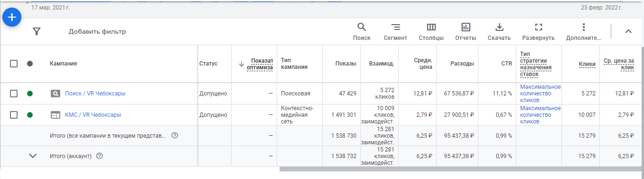Collapse the chart with the up chevron
Image resolution: width=644 pixels, height=179 pixels.
[x=628, y=31]
